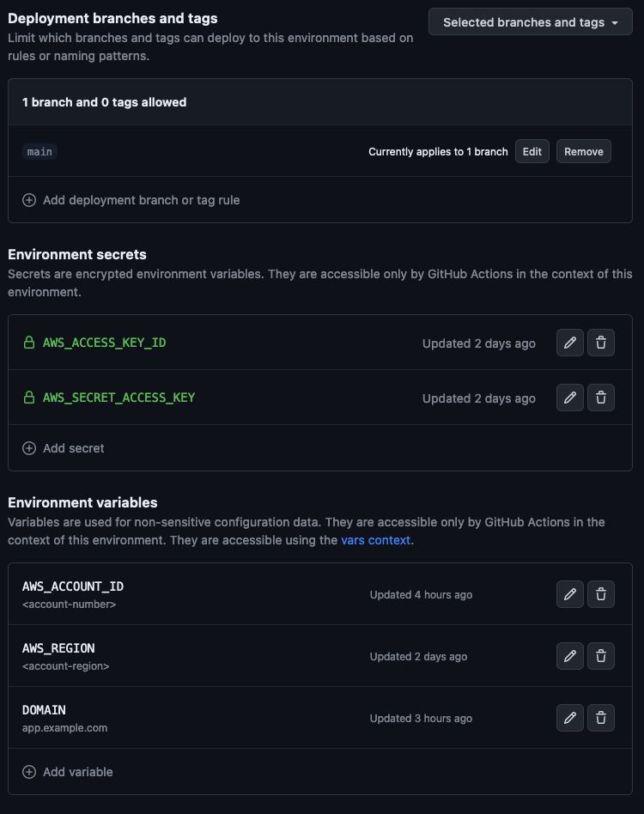Edit the DOMAIN variable pencil icon
Viewport: 644px width, 814px height.
click(570, 718)
